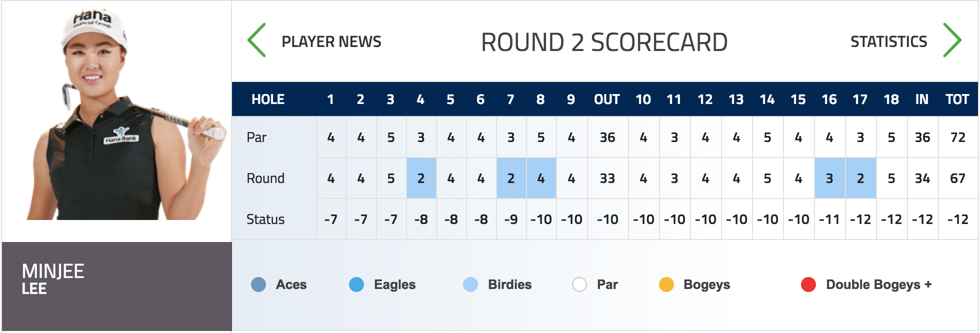Screen dimensions: 980x333
Task: Click the Eagles legend circle
Action: (356, 284)
